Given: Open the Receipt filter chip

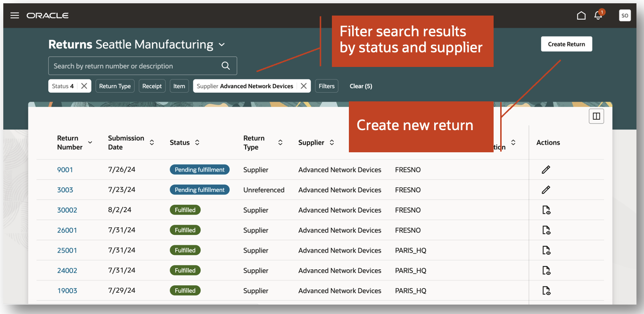Looking at the screenshot, I should pyautogui.click(x=152, y=86).
